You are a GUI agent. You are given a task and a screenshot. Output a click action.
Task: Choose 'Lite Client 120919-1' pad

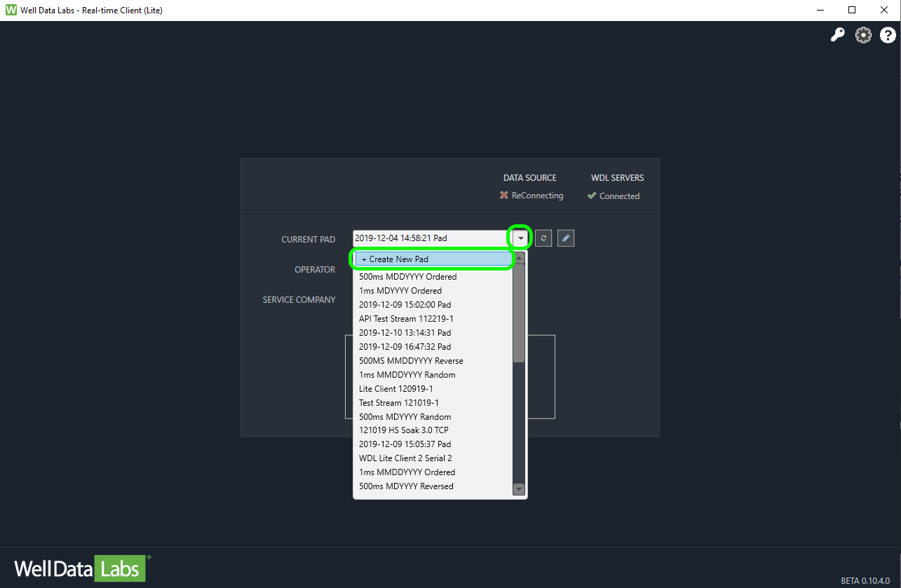tap(433, 389)
